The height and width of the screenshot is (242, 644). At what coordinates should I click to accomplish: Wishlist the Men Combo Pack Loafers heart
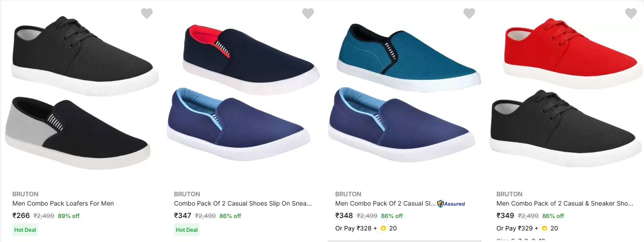click(x=147, y=14)
